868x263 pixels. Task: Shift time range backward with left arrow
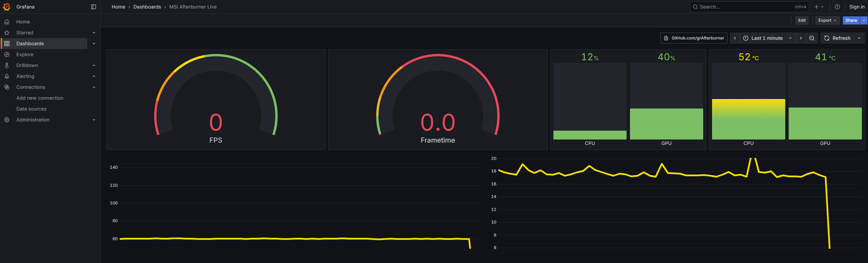coord(735,38)
